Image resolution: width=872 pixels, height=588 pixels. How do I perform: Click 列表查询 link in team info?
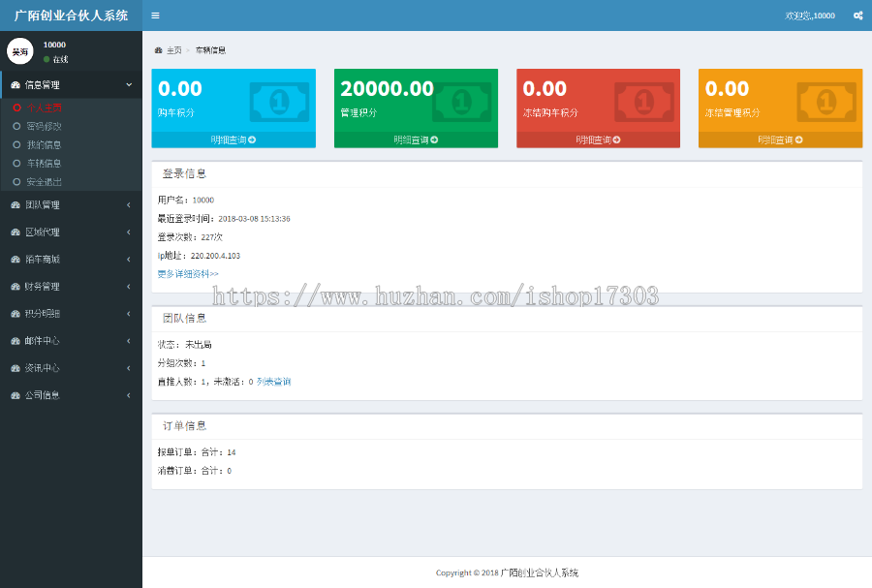pos(273,382)
